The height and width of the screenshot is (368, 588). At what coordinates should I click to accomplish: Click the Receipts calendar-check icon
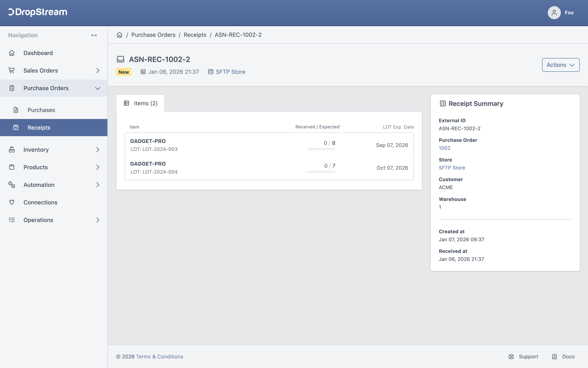(x=16, y=128)
